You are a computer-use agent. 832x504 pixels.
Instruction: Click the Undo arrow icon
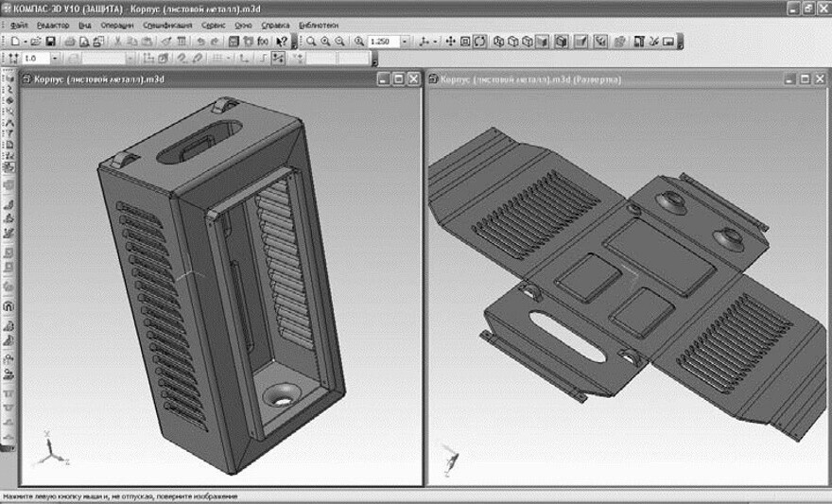pyautogui.click(x=200, y=43)
